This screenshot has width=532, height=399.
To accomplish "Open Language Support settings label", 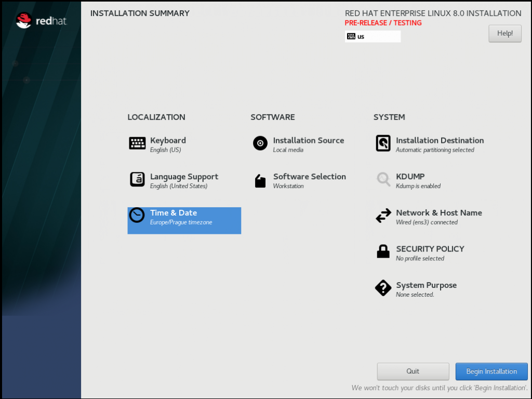I will click(x=184, y=177).
